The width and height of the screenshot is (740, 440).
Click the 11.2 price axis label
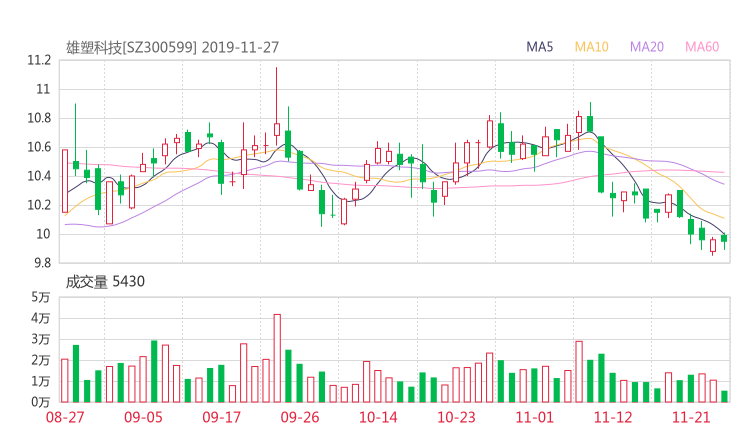tap(38, 60)
